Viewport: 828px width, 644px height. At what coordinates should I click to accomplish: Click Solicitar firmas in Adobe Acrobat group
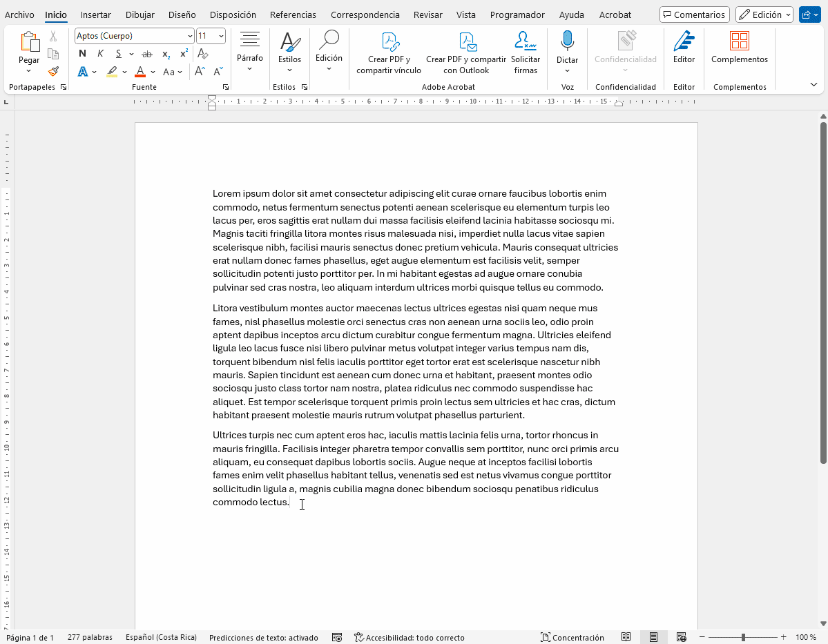click(x=526, y=52)
